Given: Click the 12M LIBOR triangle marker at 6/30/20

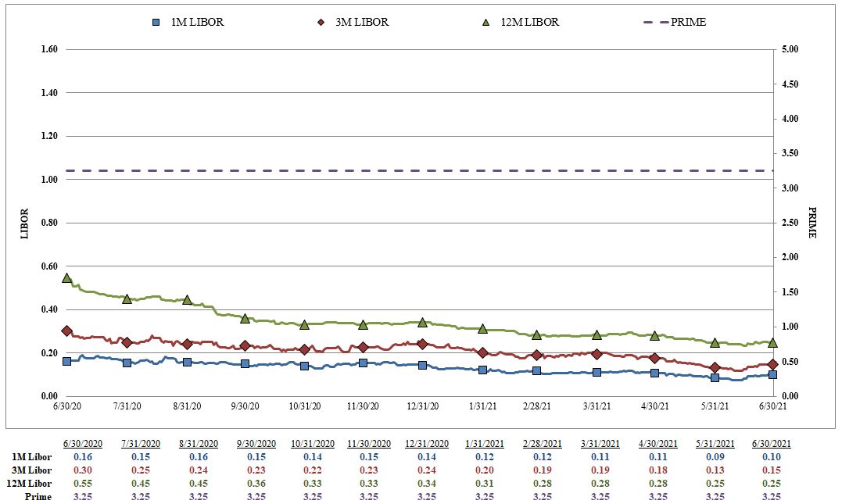Looking at the screenshot, I should click(x=67, y=277).
